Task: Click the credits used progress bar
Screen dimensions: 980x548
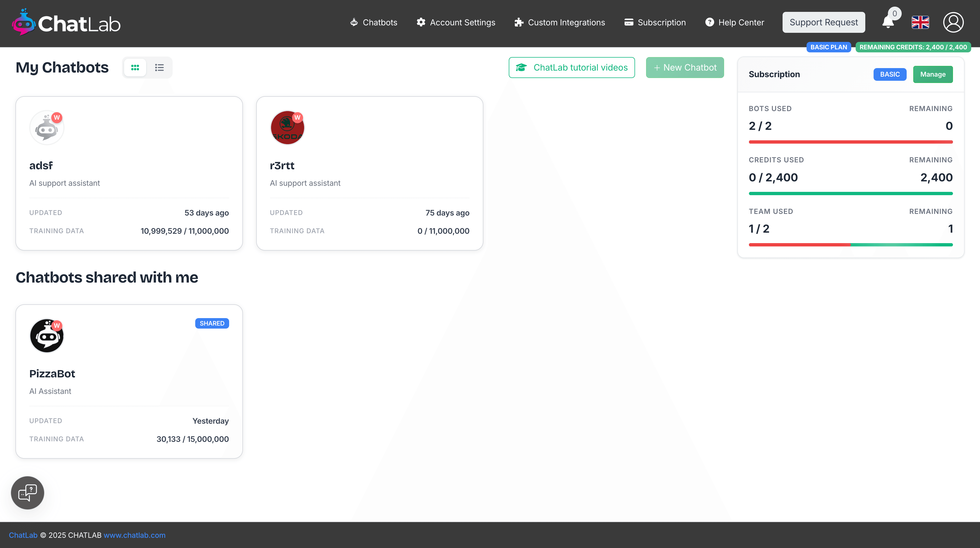Action: click(x=850, y=194)
